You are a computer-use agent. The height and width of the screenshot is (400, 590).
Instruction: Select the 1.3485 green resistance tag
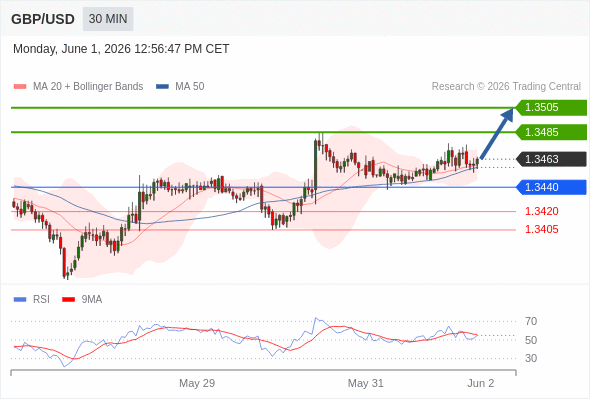tap(551, 132)
